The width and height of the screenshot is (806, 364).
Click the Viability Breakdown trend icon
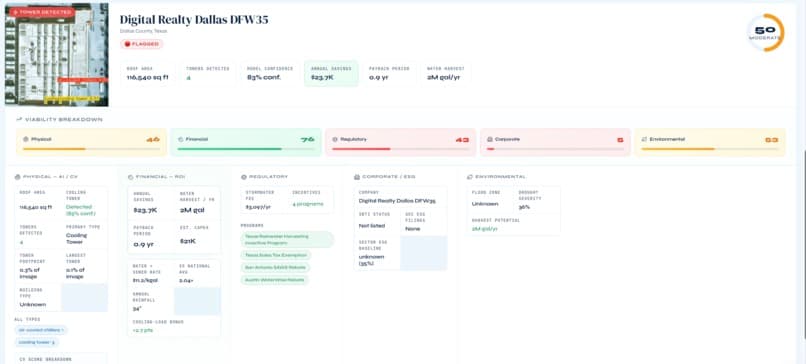(x=19, y=119)
